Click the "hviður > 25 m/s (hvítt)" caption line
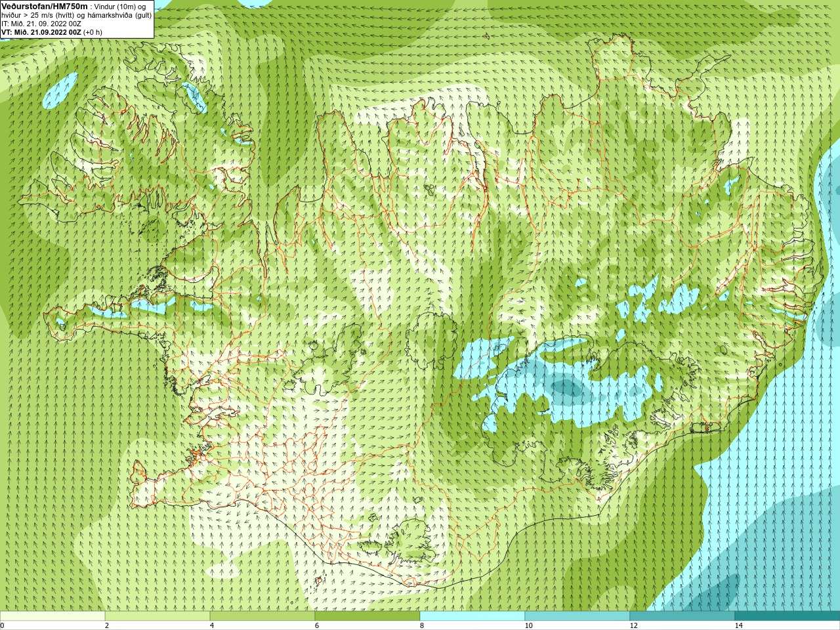This screenshot has width=840, height=630. coord(37,14)
